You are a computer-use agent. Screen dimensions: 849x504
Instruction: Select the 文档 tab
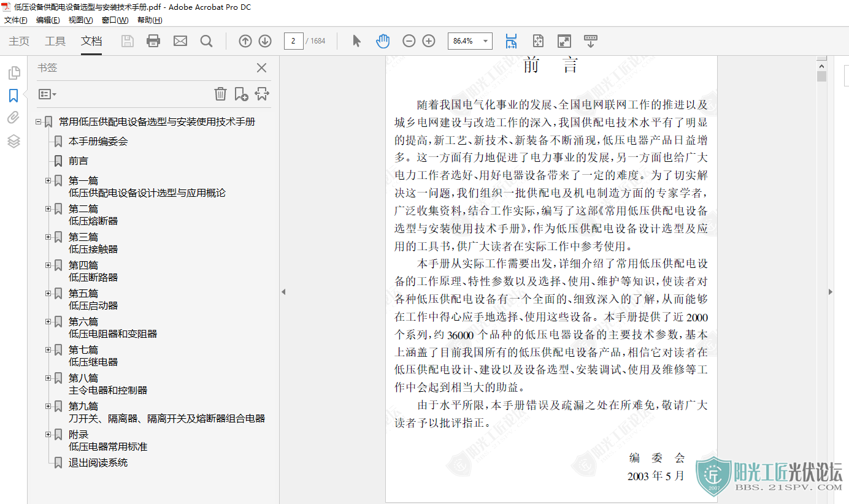click(91, 41)
